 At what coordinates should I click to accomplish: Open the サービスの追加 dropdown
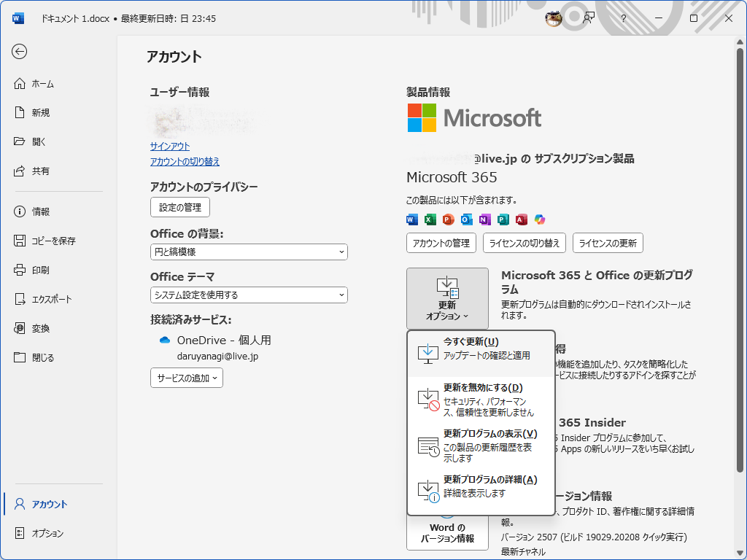click(x=187, y=378)
